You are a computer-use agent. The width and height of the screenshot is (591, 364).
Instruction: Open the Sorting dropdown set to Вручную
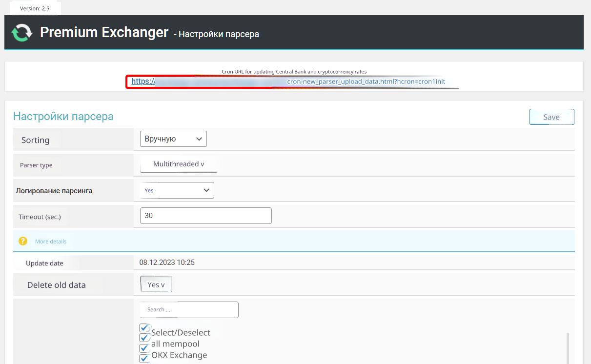[x=173, y=139]
